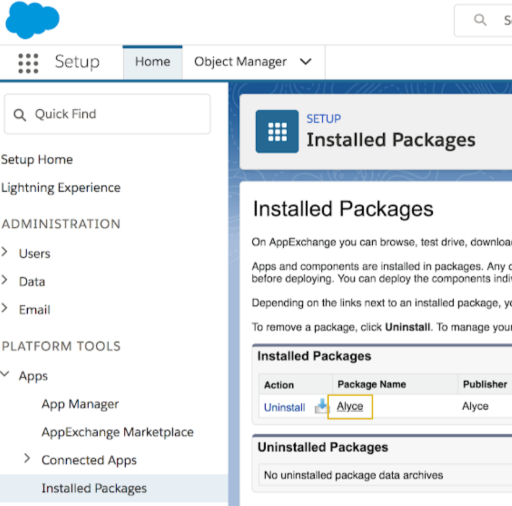Open AppExchange Marketplace in sidebar

tap(117, 432)
